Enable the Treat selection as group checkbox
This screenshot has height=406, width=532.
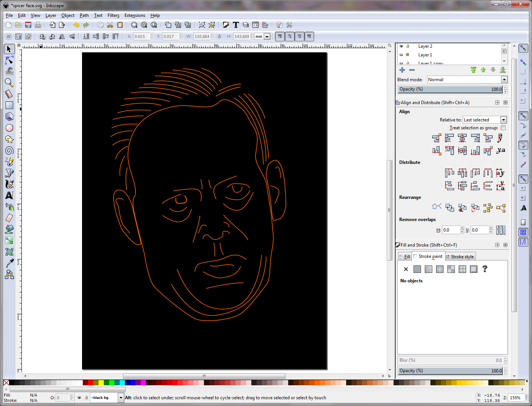(503, 127)
